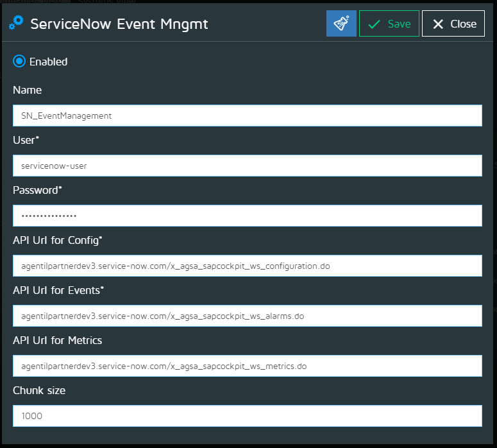Screen dimensions: 497x448
Task: Edit the API Url for Events field
Action: click(x=247, y=316)
